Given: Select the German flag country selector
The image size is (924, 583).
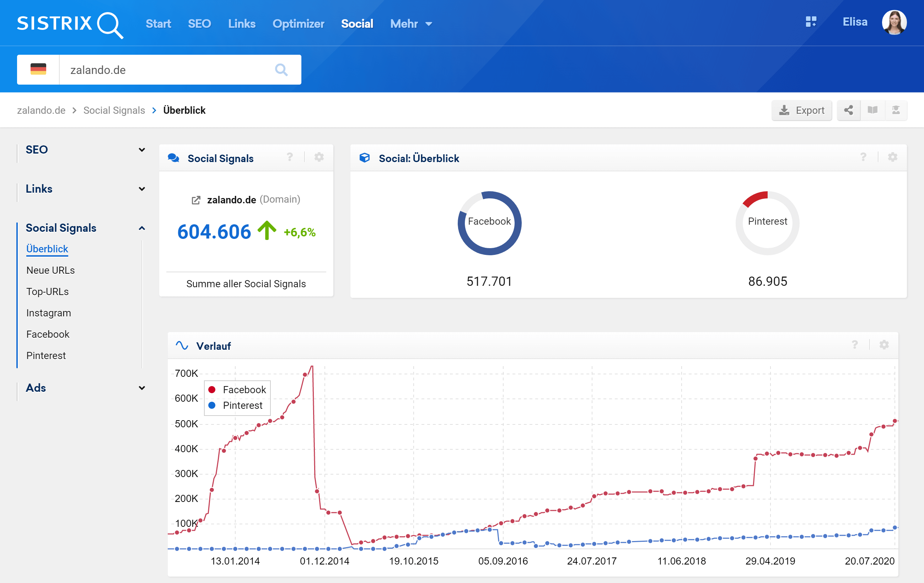Looking at the screenshot, I should [x=38, y=70].
